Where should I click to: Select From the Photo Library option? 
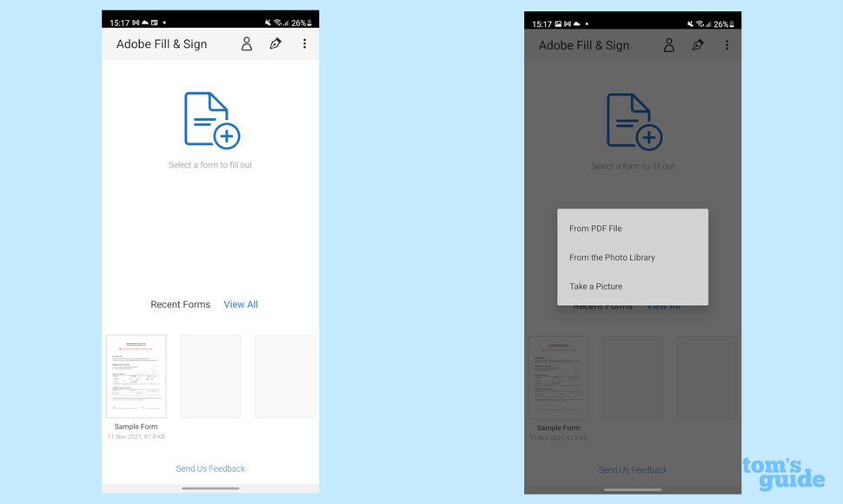click(613, 257)
